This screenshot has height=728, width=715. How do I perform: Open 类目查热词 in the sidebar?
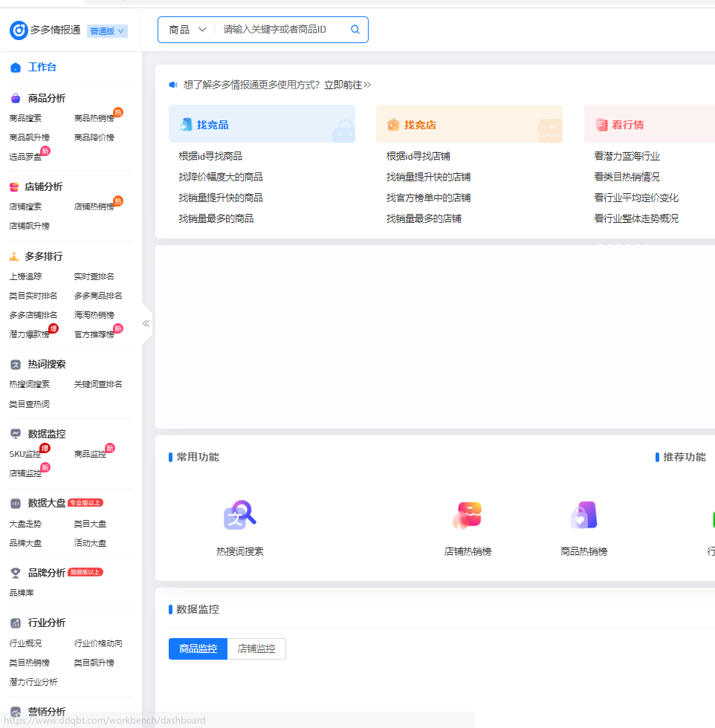[29, 404]
